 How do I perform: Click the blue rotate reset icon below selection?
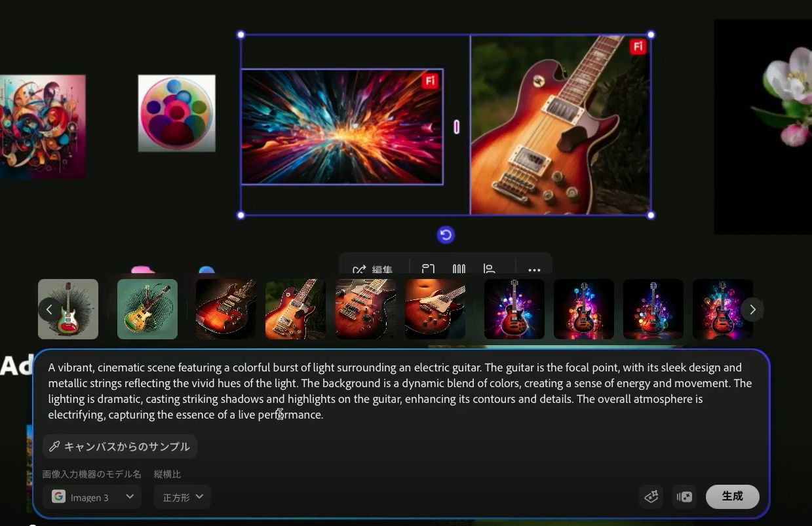446,235
